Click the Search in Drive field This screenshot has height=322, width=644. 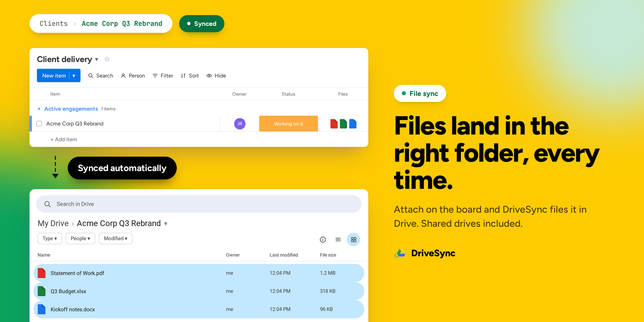click(199, 204)
